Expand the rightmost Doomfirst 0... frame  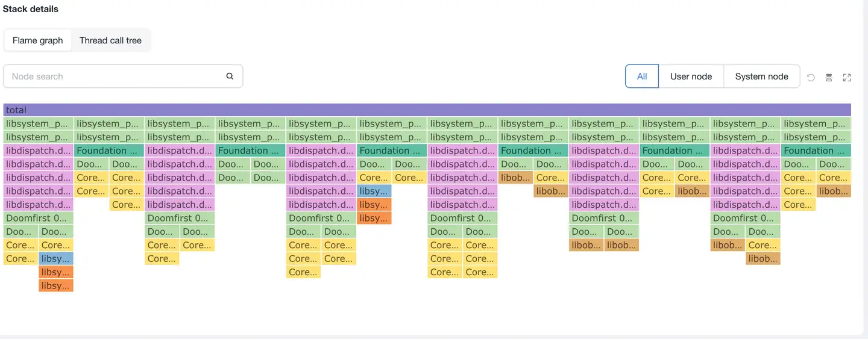coord(745,218)
